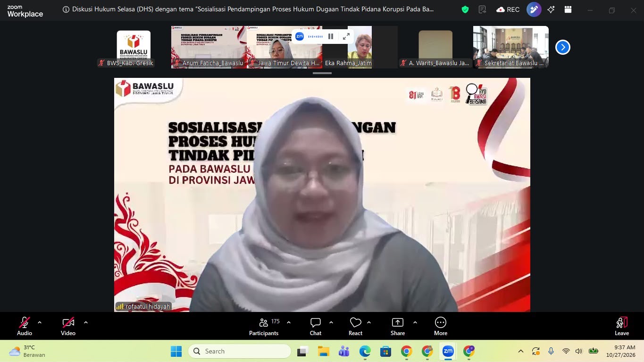Image resolution: width=644 pixels, height=362 pixels.
Task: Open the Chat panel
Action: tap(316, 326)
